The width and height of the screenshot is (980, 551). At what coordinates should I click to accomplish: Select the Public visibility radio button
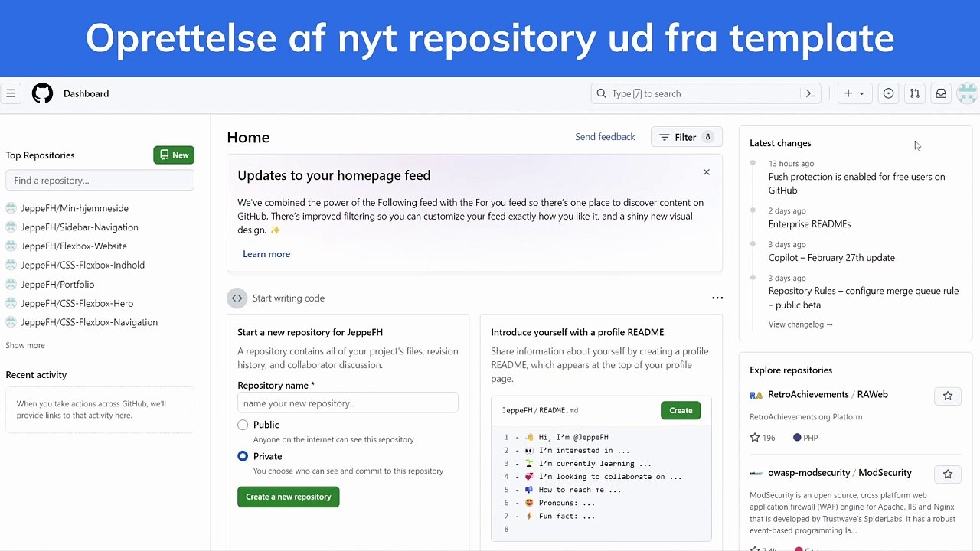pyautogui.click(x=243, y=425)
